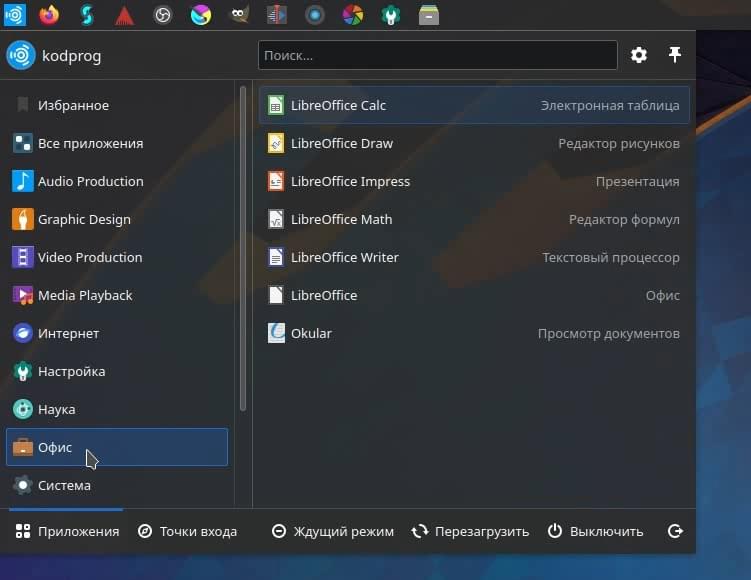Click the Просмотр документов description text

609,333
